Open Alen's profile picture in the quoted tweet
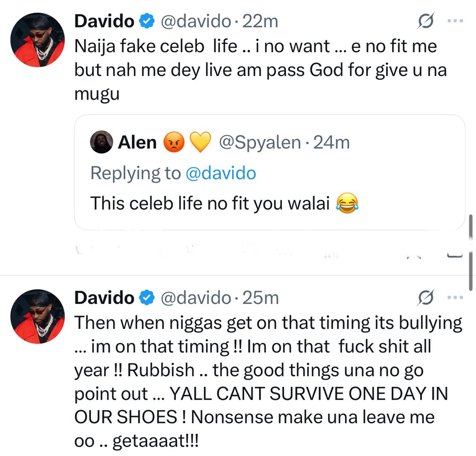This screenshot has height=456, width=476. (x=101, y=142)
